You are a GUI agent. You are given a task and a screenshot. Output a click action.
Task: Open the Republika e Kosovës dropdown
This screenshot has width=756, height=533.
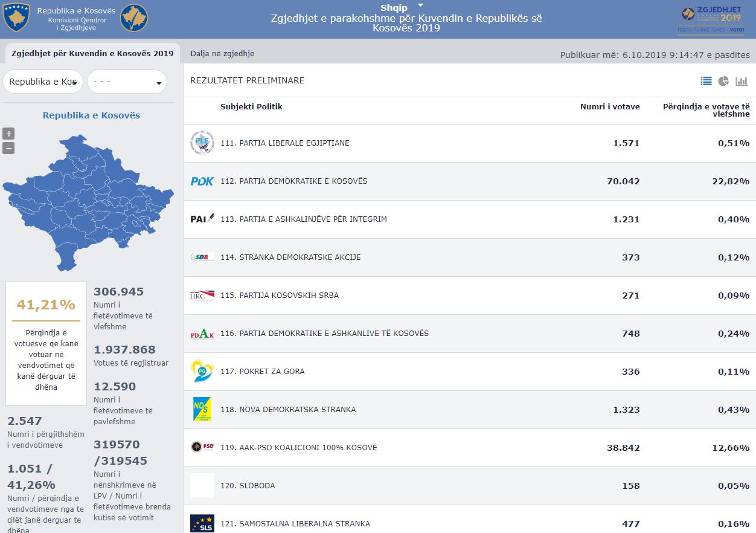pos(43,82)
